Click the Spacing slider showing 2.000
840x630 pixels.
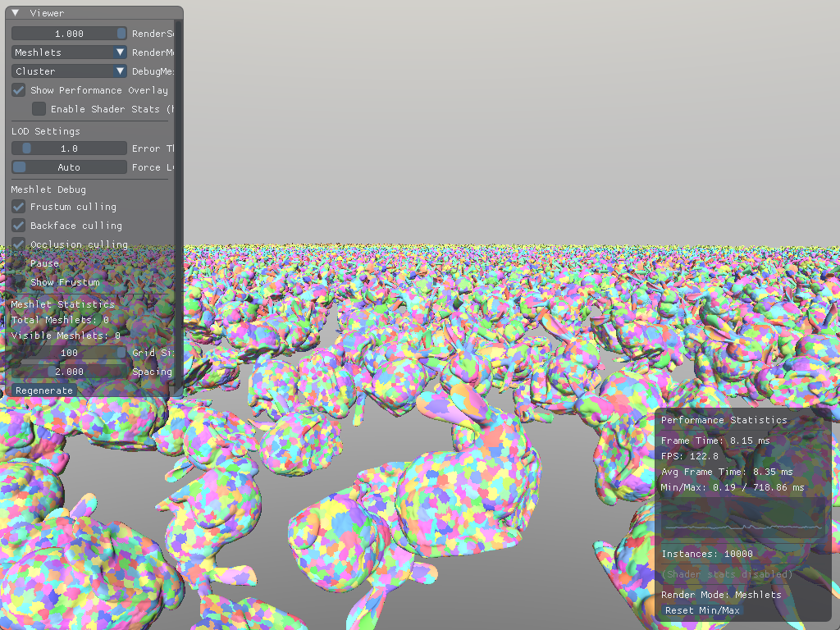pyautogui.click(x=70, y=372)
